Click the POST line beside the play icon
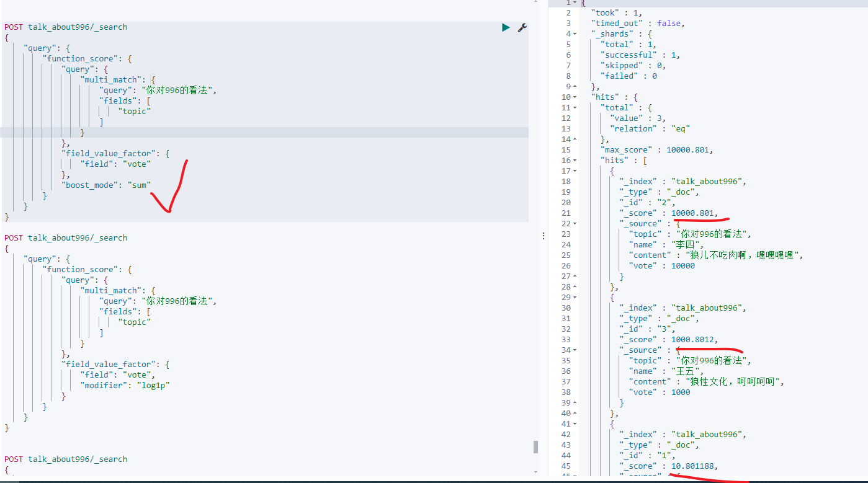Viewport: 868px width, 483px height. [x=66, y=27]
